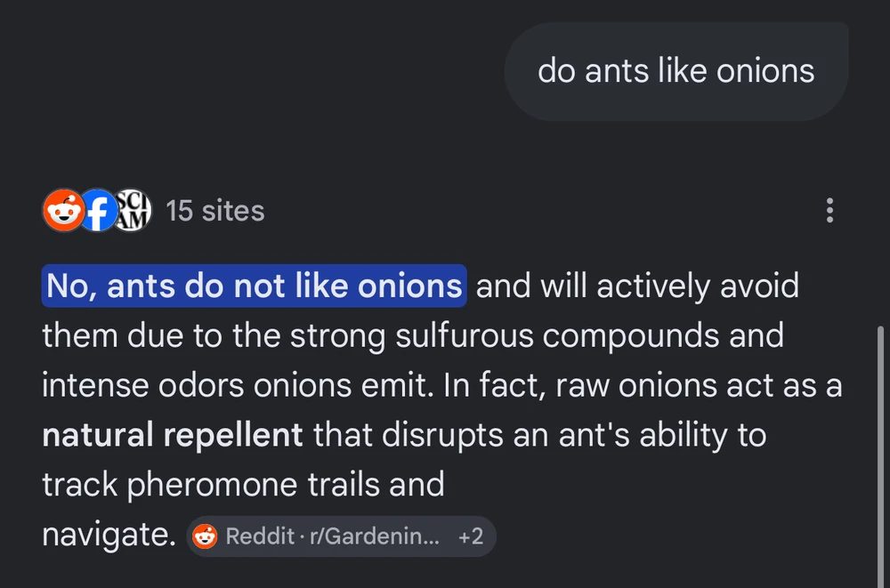This screenshot has width=890, height=588.
Task: Click the bold 'natural repellent' phrase
Action: 173,435
